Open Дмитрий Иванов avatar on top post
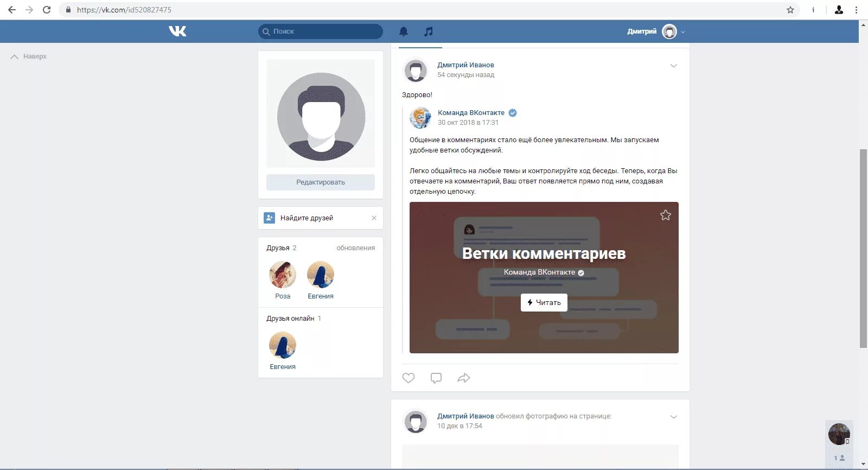 pyautogui.click(x=416, y=71)
